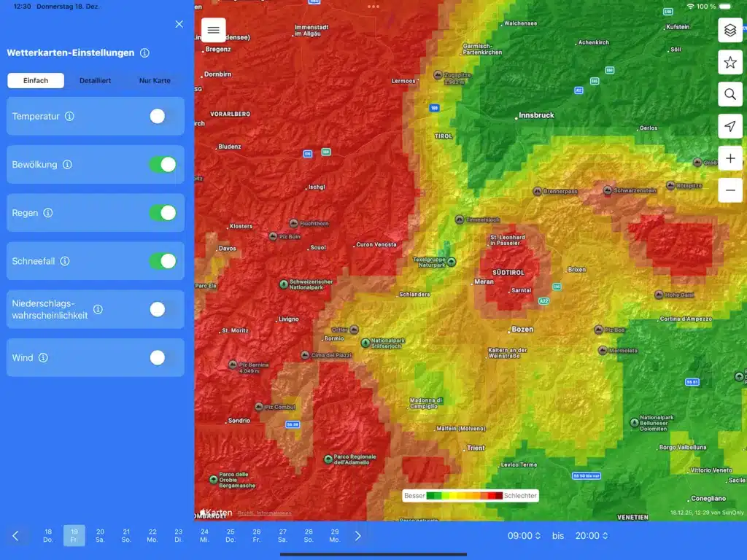747x560 pixels.
Task: Tap the Schweizerischer Nationalpark marker
Action: coord(284,284)
